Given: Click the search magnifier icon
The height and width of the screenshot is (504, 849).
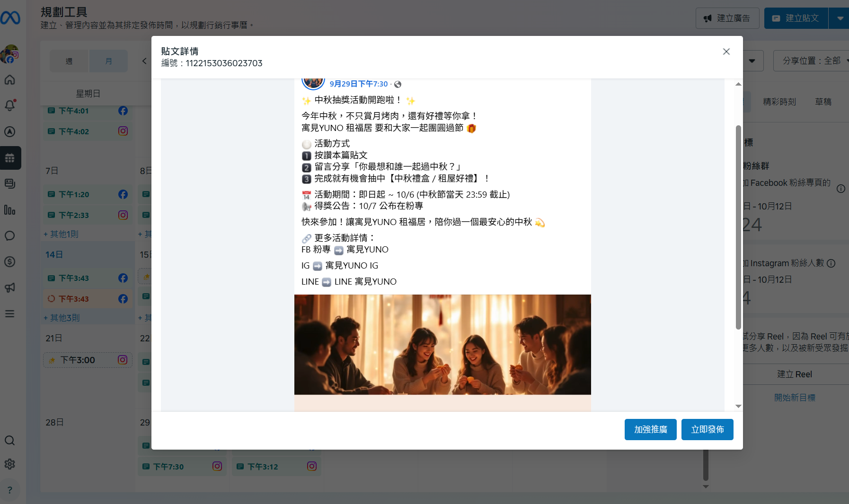Looking at the screenshot, I should tap(10, 441).
